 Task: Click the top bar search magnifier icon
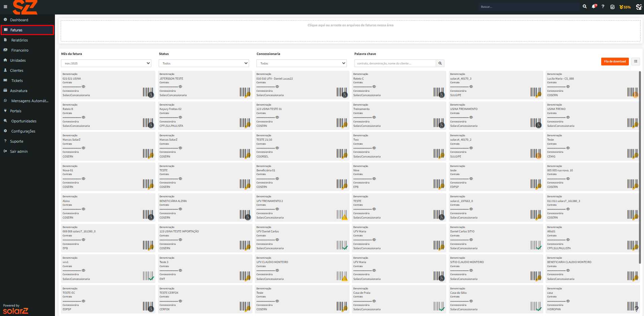(585, 7)
